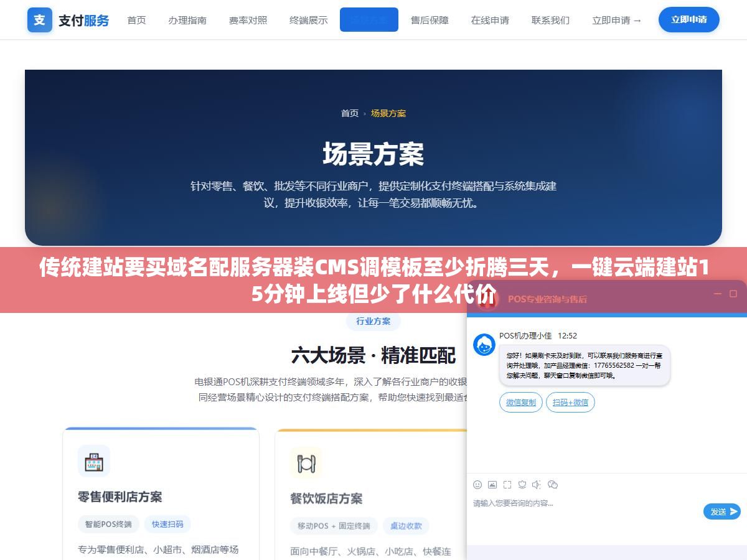Click the 扫码+微信 button in chat
747x560 pixels.
coord(570,402)
